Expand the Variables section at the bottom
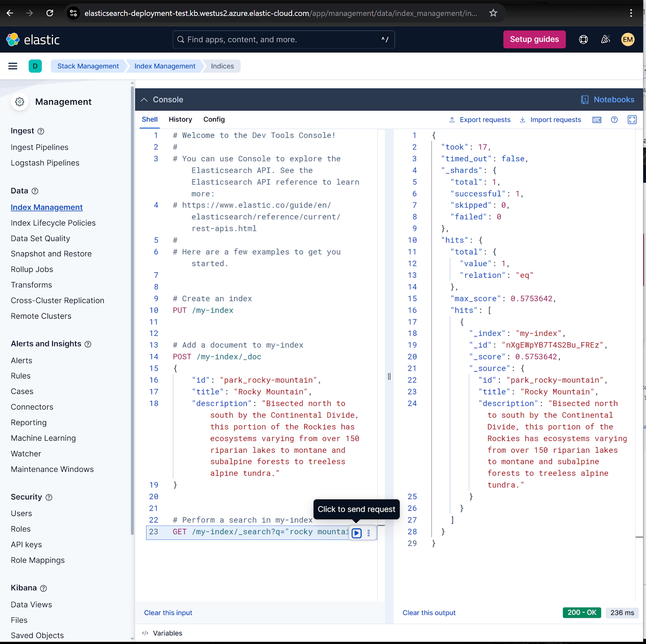Image resolution: width=646 pixels, height=644 pixels. pyautogui.click(x=167, y=633)
